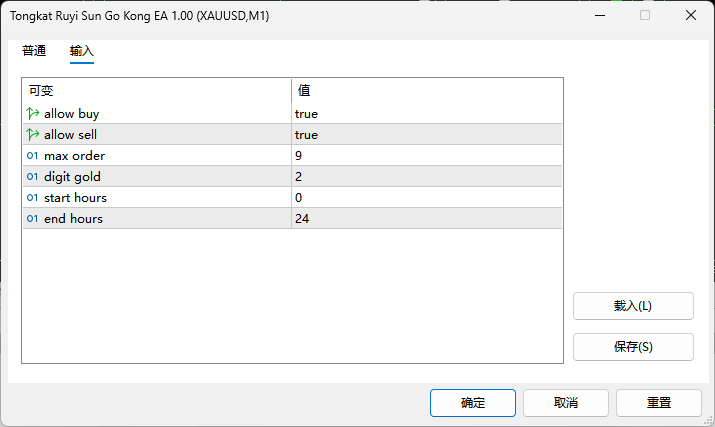The image size is (715, 427).
Task: Edit the allow sell value true
Action: 426,135
